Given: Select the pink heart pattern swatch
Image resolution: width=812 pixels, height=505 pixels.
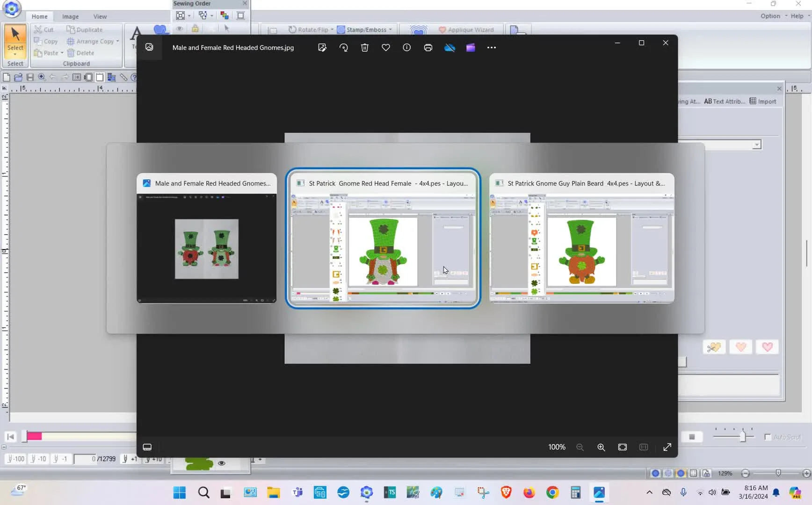Looking at the screenshot, I should point(767,347).
